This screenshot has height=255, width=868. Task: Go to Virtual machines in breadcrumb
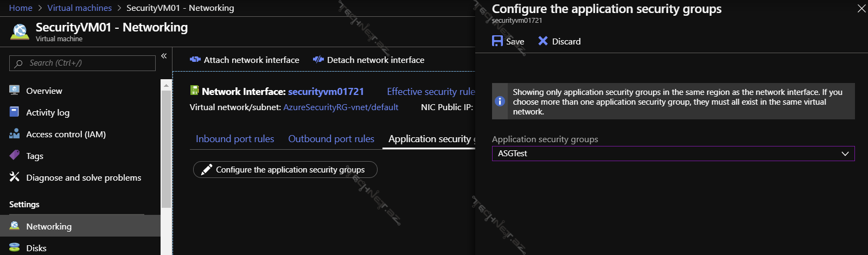[79, 8]
